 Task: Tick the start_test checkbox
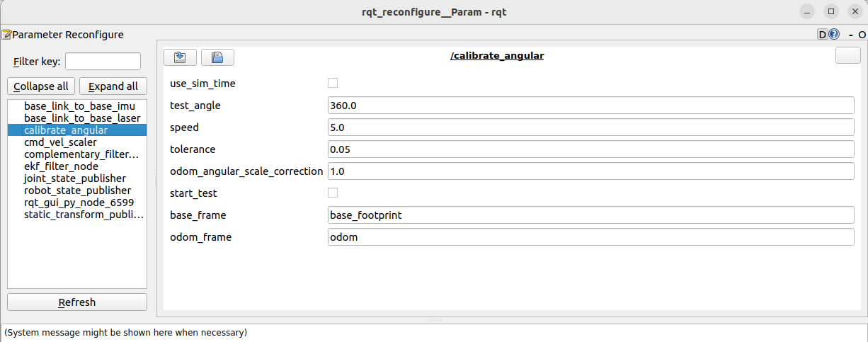point(333,193)
